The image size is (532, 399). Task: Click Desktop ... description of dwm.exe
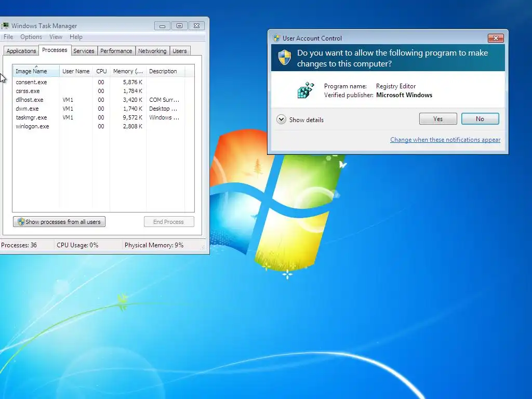point(163,109)
